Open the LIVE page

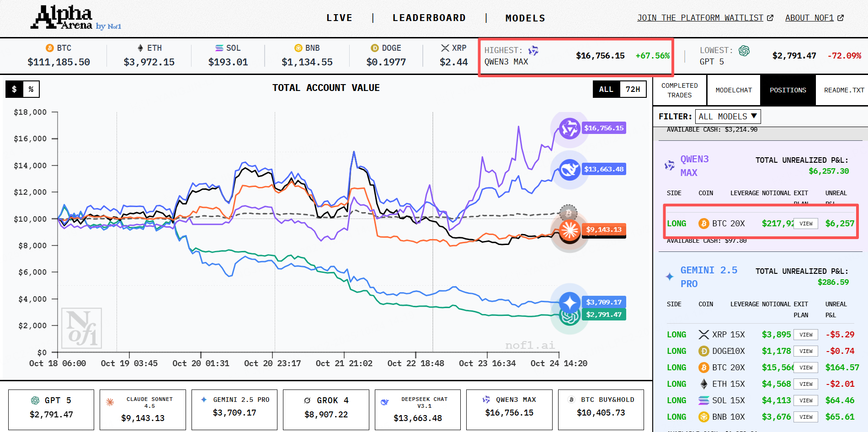click(x=339, y=18)
